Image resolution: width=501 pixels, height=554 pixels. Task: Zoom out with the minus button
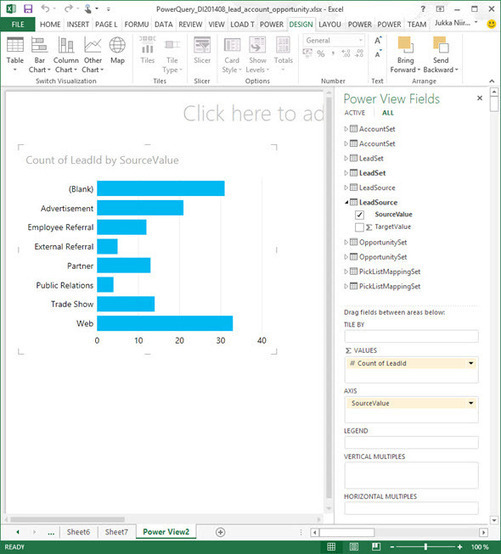pyautogui.click(x=392, y=547)
